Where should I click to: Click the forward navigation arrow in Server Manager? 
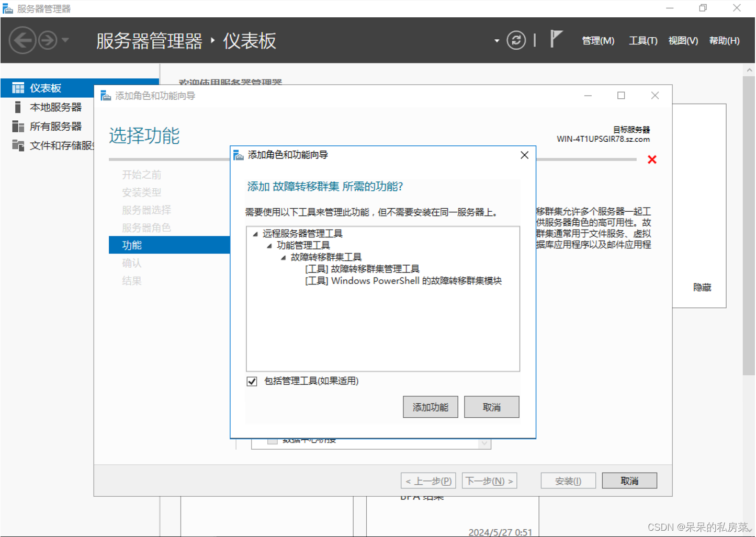click(x=48, y=40)
